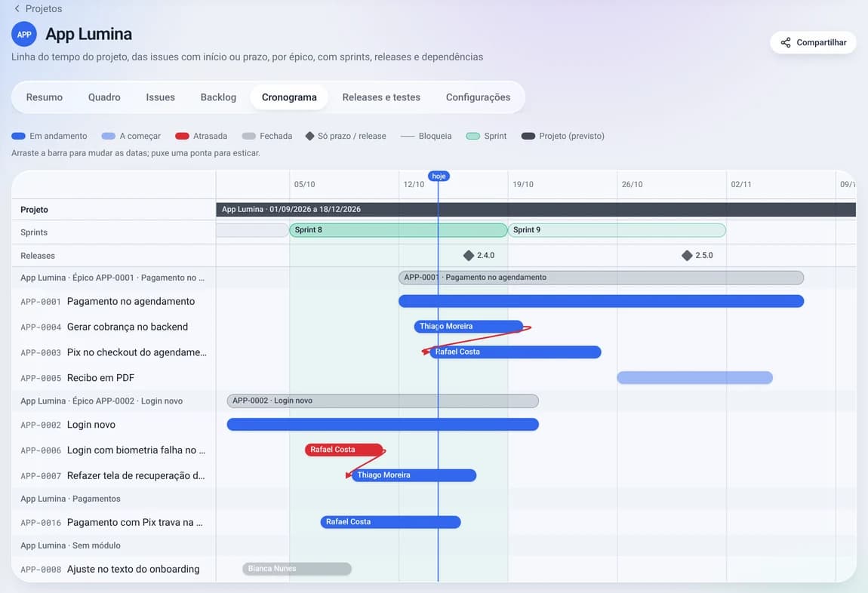Click the grey Fechada legend swatch
Image resolution: width=868 pixels, height=593 pixels.
click(248, 136)
